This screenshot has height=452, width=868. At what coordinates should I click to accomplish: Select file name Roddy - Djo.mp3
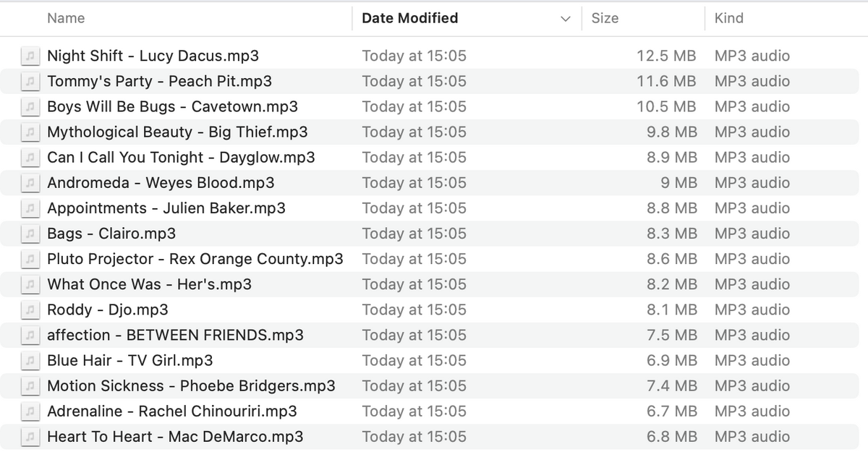tap(108, 310)
